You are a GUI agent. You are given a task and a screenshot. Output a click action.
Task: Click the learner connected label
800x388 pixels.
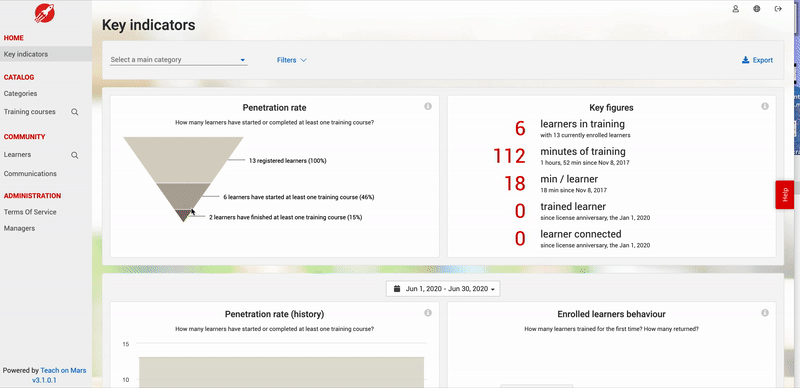tap(581, 234)
